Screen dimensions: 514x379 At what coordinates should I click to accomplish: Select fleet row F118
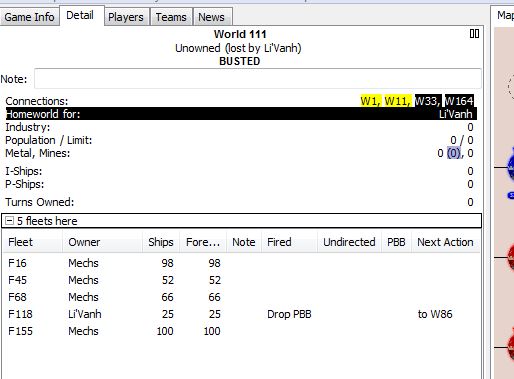(x=241, y=314)
